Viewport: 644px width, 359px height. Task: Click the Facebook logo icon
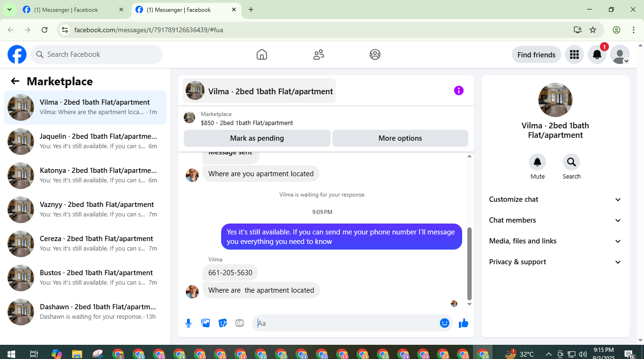[17, 54]
